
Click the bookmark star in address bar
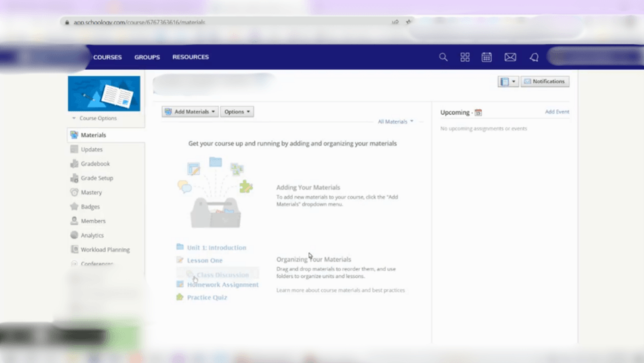(x=408, y=21)
